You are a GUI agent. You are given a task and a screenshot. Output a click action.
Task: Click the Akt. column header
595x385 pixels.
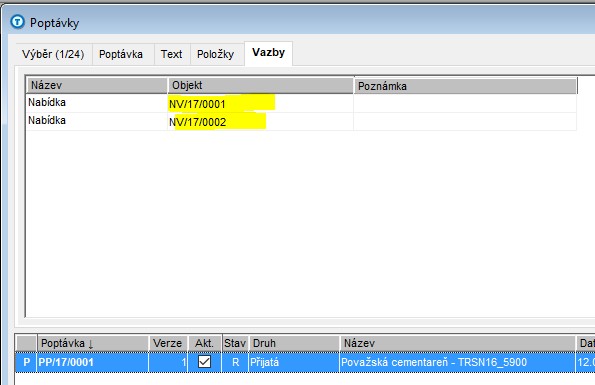coord(204,343)
